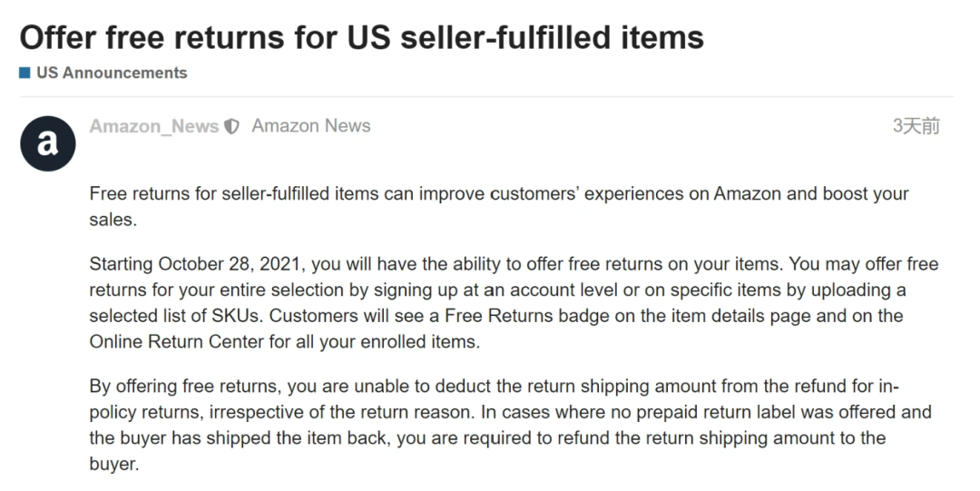Click the final word 'buyer.' in post

[113, 464]
